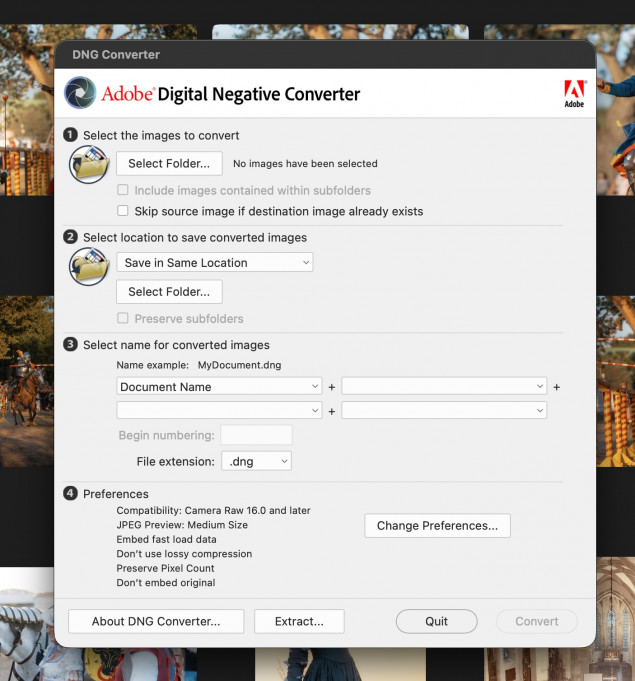Open About DNG Converter
The image size is (635, 681).
(x=156, y=621)
